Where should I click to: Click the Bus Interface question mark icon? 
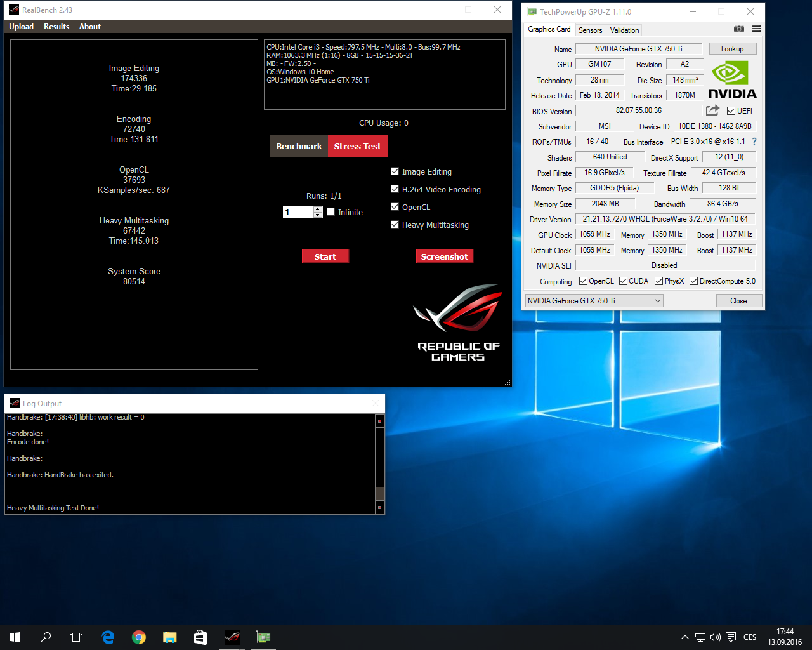(754, 142)
